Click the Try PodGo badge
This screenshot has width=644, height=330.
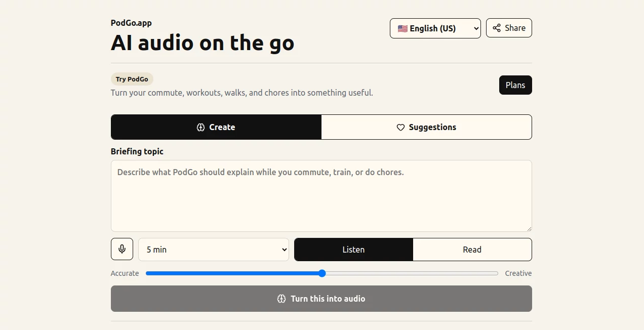point(132,79)
